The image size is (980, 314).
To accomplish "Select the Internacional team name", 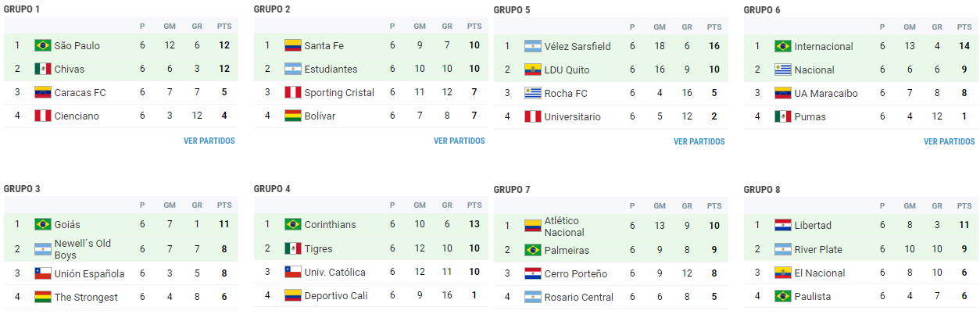I will pos(824,46).
